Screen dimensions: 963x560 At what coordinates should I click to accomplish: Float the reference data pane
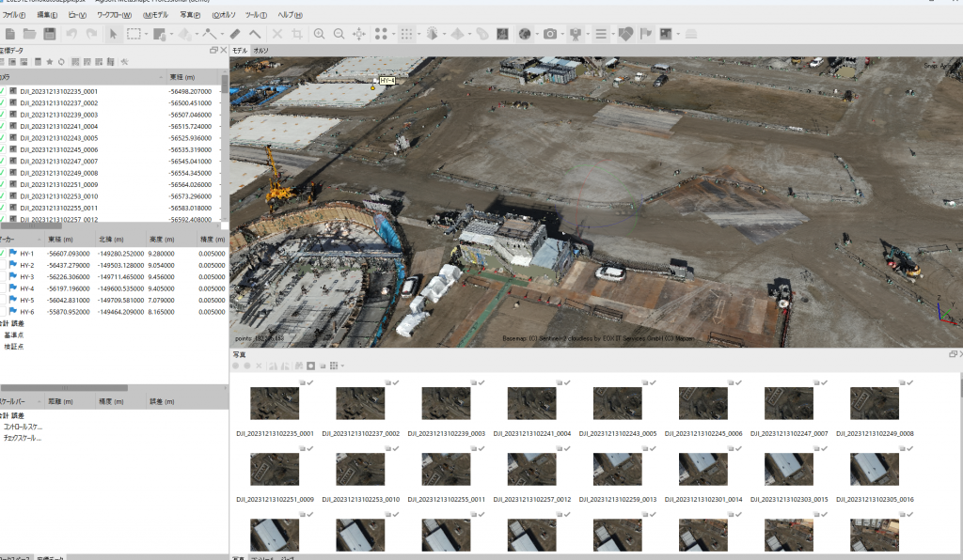213,51
